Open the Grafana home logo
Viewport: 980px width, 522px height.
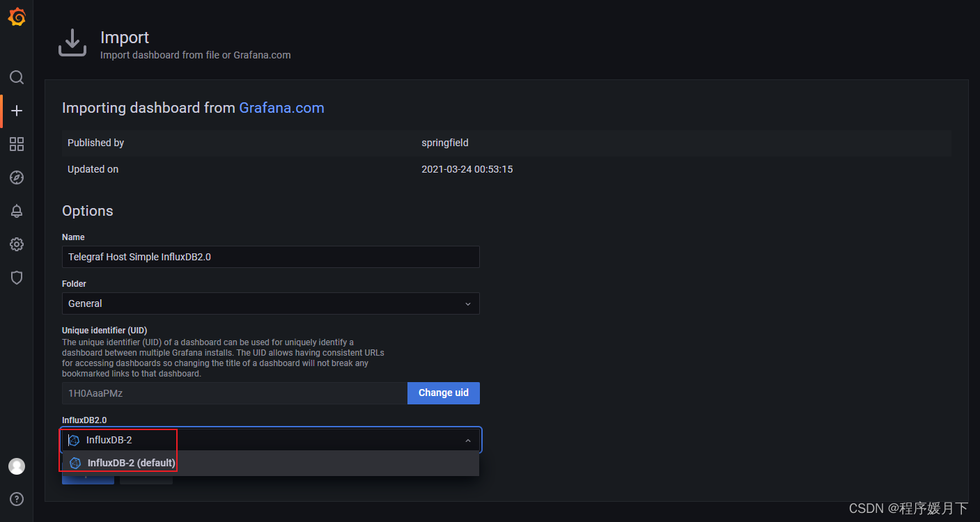coord(17,17)
